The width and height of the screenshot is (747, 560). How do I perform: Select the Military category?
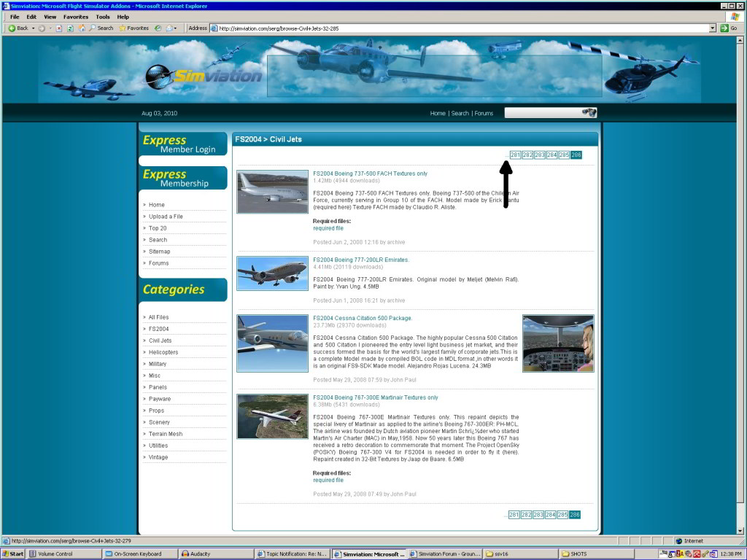(x=158, y=364)
